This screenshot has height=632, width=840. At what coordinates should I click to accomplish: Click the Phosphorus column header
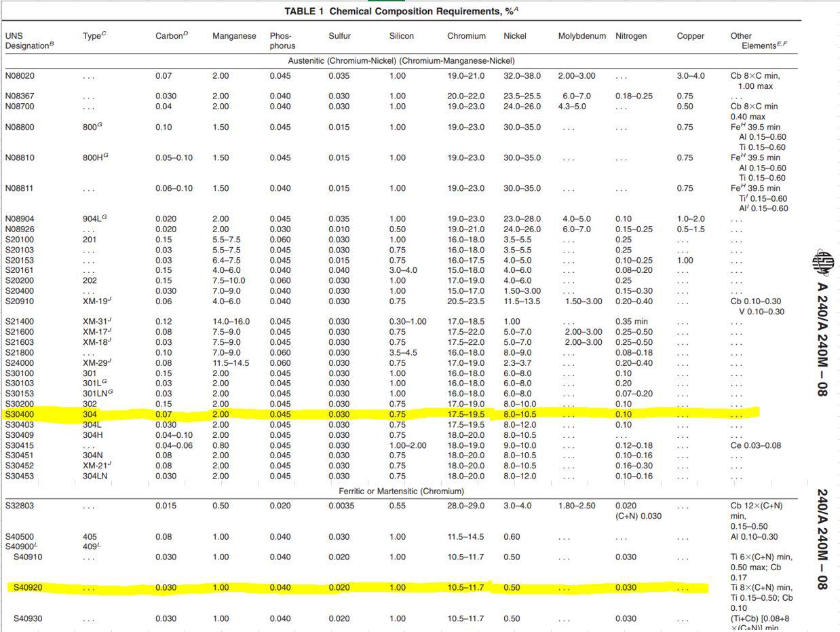tap(282, 41)
